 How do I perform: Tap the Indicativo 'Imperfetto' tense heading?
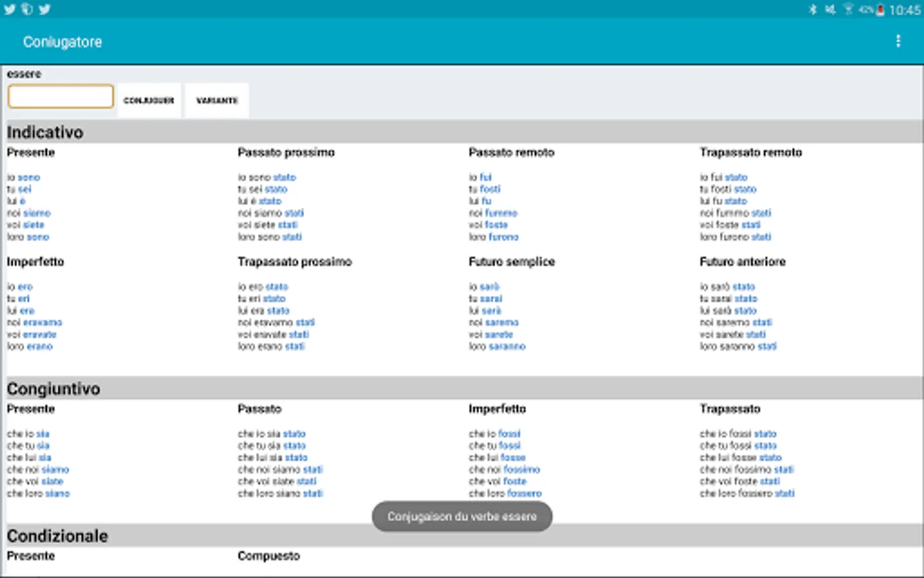[x=35, y=262]
